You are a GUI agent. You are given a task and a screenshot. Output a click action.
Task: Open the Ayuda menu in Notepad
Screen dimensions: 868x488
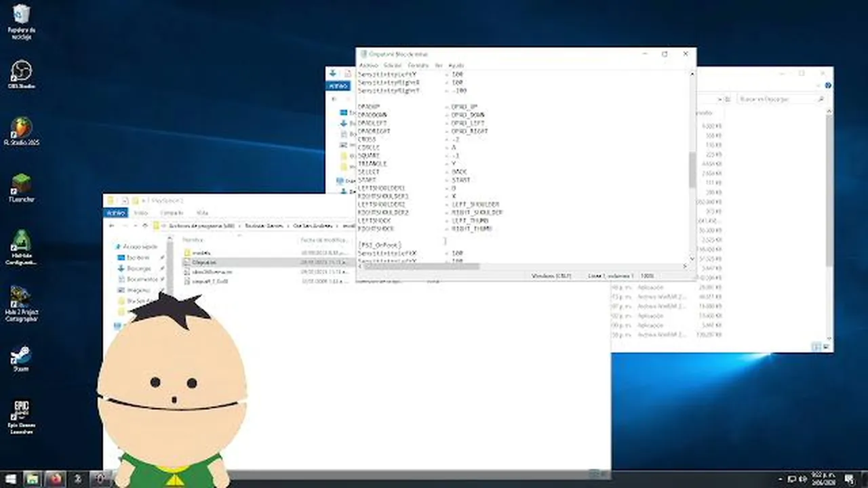click(x=456, y=65)
